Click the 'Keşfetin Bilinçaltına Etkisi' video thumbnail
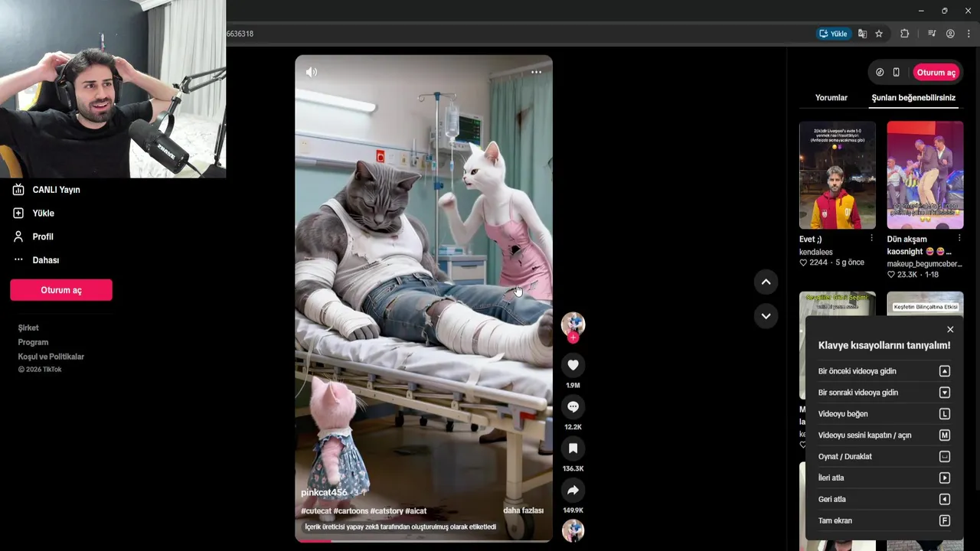The image size is (980, 551). (925, 303)
